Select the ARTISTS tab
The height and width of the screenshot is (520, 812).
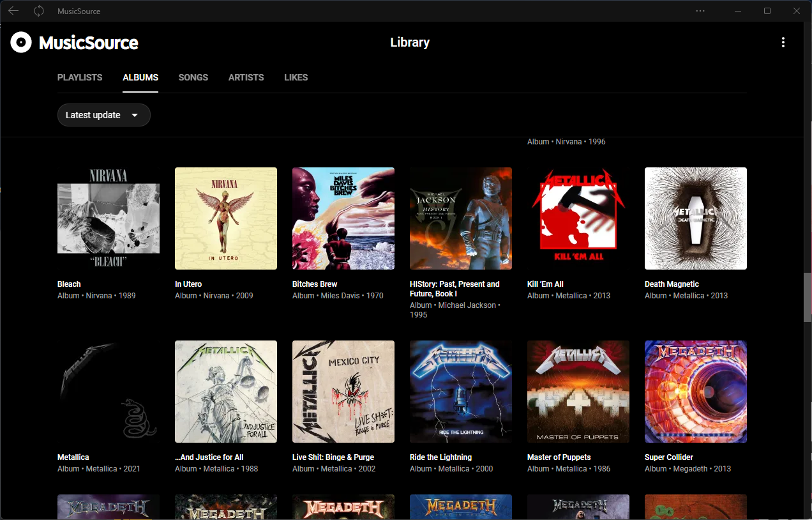click(x=246, y=77)
